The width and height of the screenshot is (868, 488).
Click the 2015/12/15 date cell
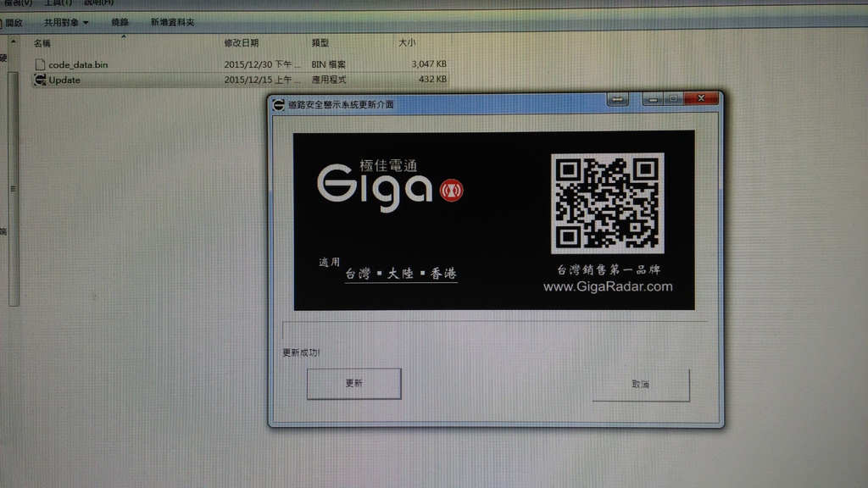(262, 80)
